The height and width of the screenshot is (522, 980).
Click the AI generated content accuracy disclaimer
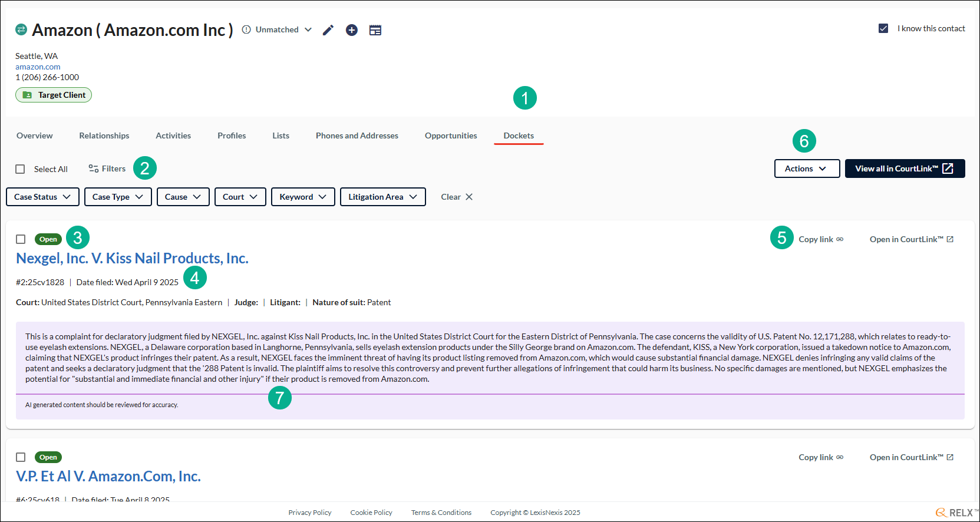[102, 405]
